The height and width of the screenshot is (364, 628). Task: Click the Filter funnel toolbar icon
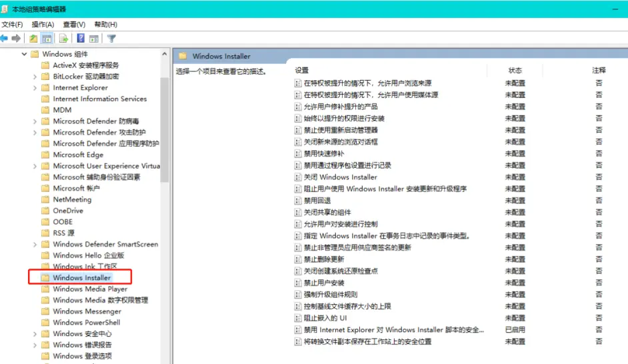111,39
